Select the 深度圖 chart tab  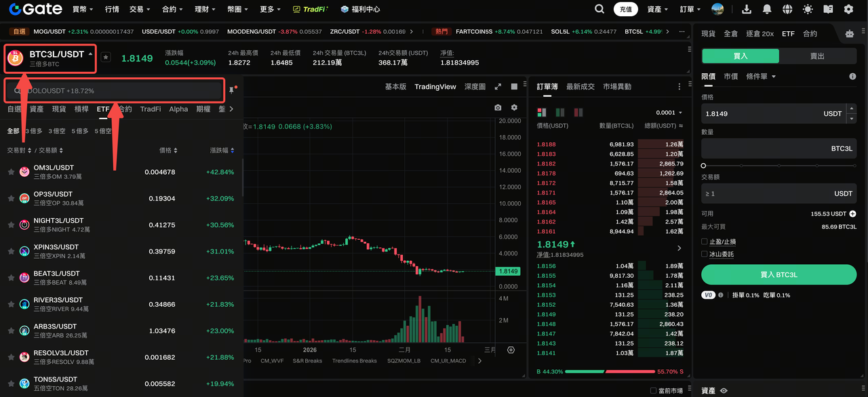(475, 87)
